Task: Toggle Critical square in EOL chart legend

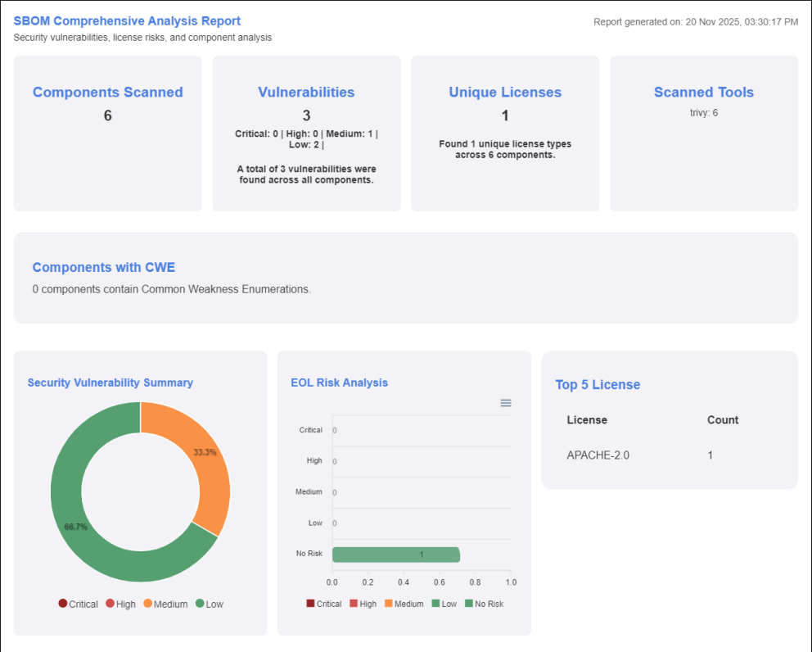Action: tap(323, 604)
